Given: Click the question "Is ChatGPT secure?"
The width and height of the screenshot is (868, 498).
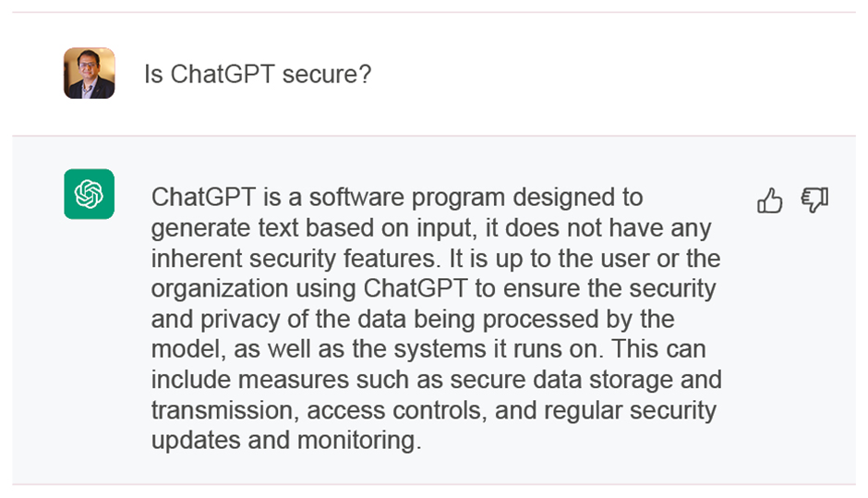Looking at the screenshot, I should click(x=257, y=74).
